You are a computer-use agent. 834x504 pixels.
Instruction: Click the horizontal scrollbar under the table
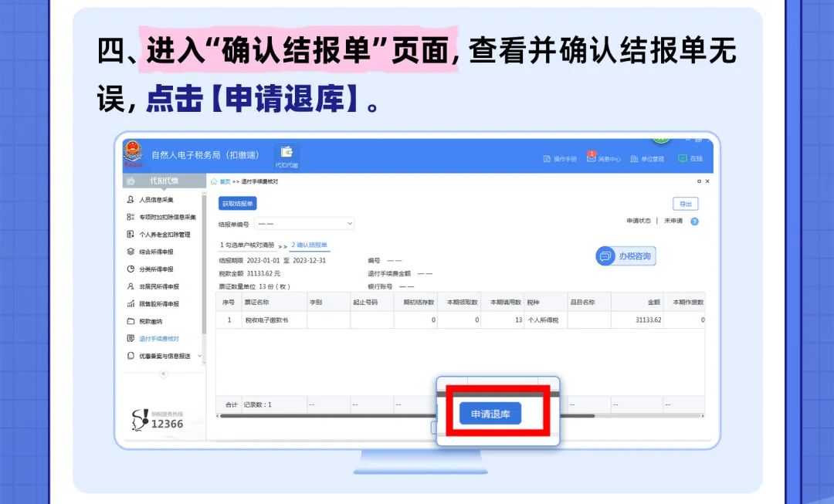pos(324,416)
